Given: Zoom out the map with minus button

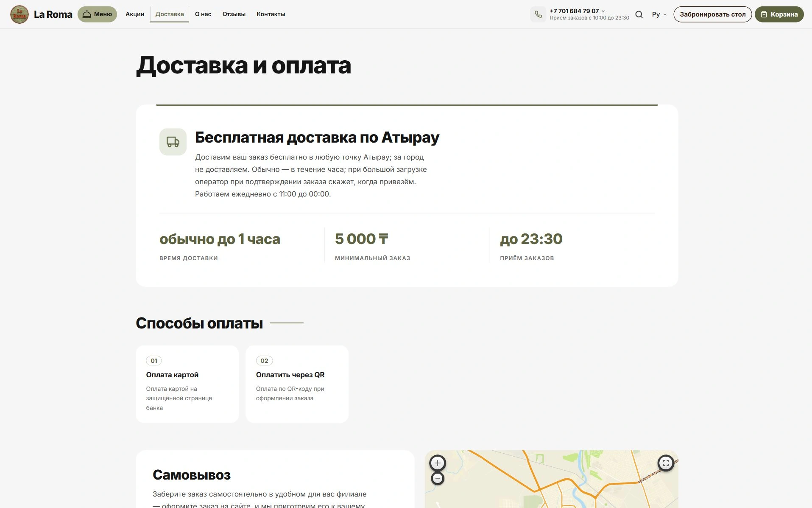Looking at the screenshot, I should click(x=438, y=479).
